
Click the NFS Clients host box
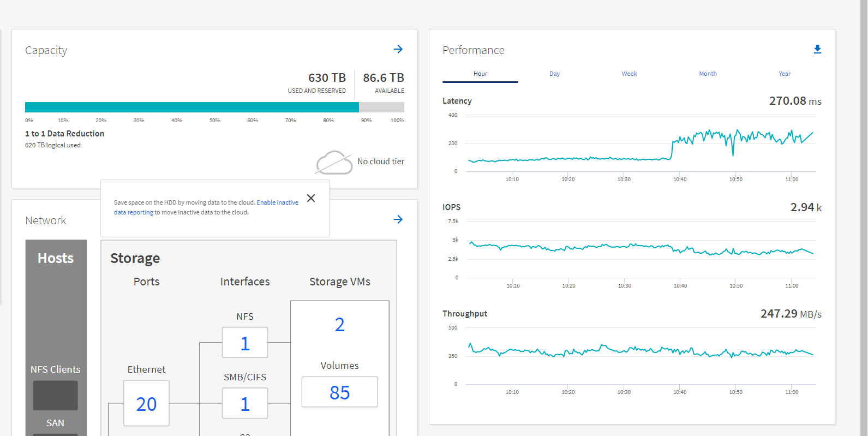tap(55, 395)
